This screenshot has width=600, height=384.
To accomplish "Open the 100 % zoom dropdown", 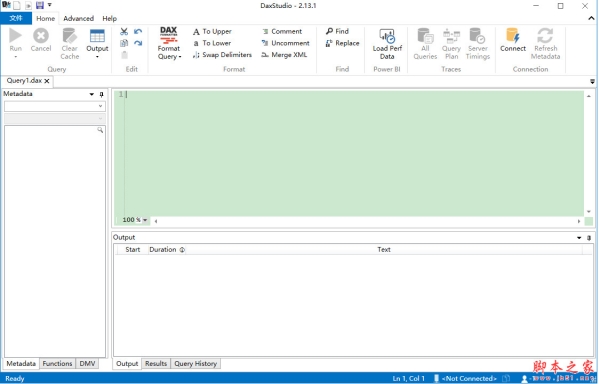I will pyautogui.click(x=145, y=220).
